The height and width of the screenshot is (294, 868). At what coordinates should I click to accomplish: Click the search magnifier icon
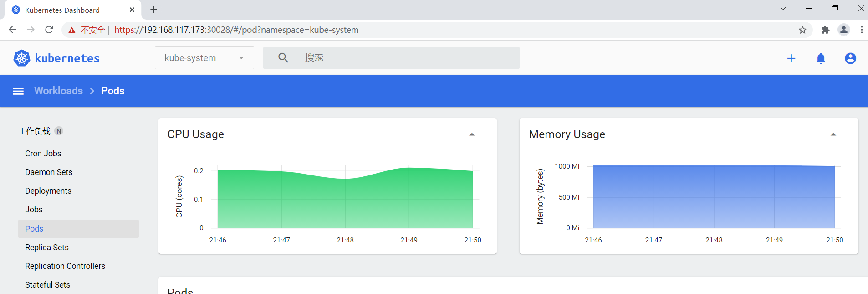[283, 57]
